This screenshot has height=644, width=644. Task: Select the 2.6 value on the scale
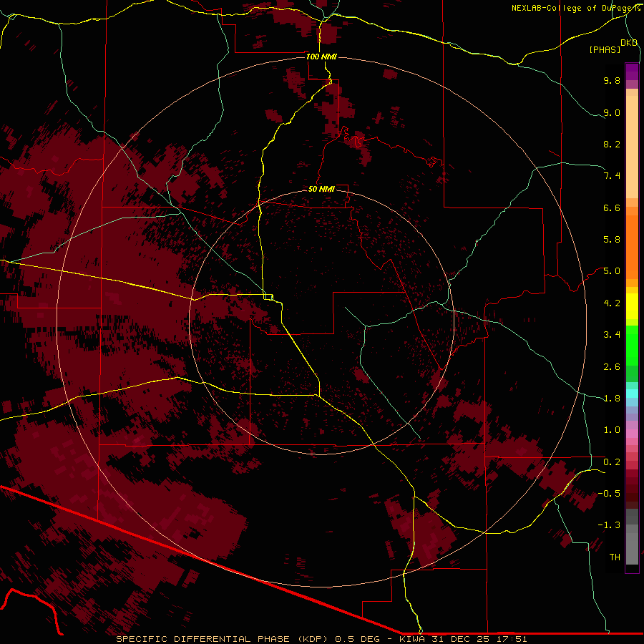[x=612, y=367]
